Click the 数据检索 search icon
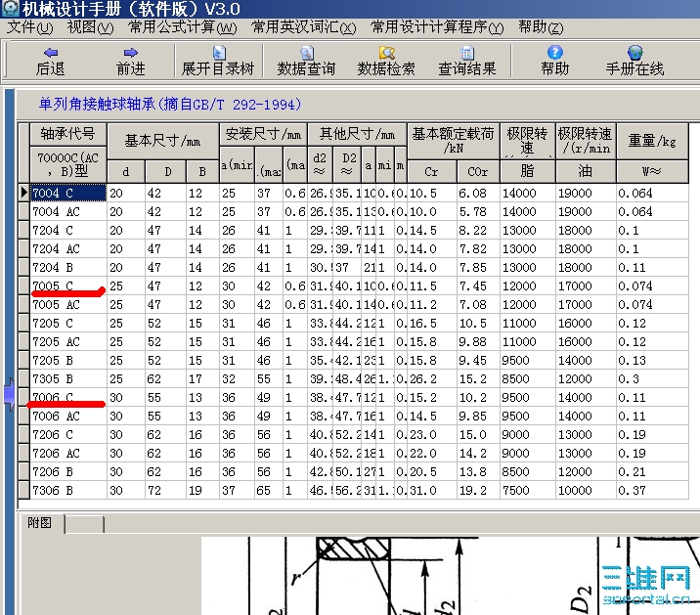The image size is (700, 615). [386, 53]
